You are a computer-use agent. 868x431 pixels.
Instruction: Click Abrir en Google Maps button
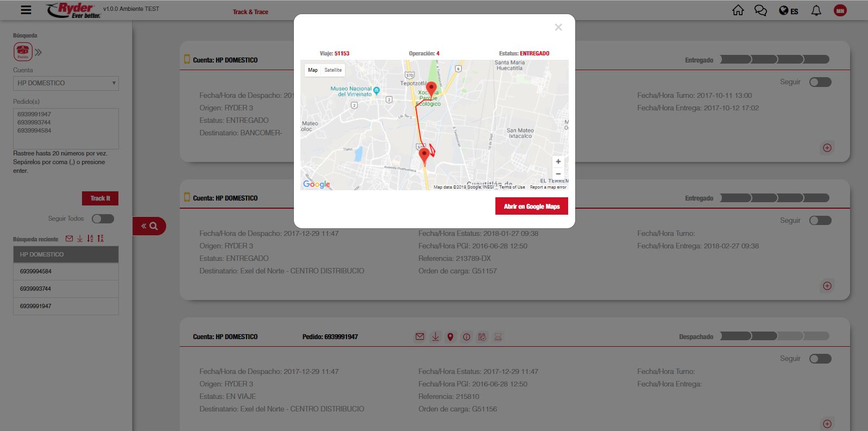[x=531, y=207]
